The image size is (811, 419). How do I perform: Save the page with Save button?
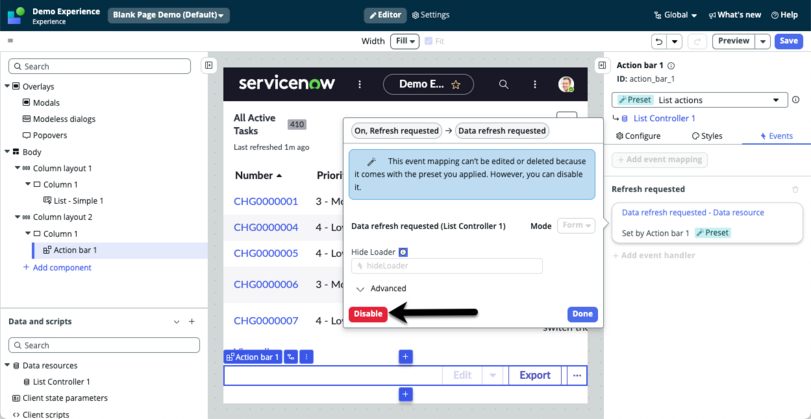pyautogui.click(x=788, y=41)
